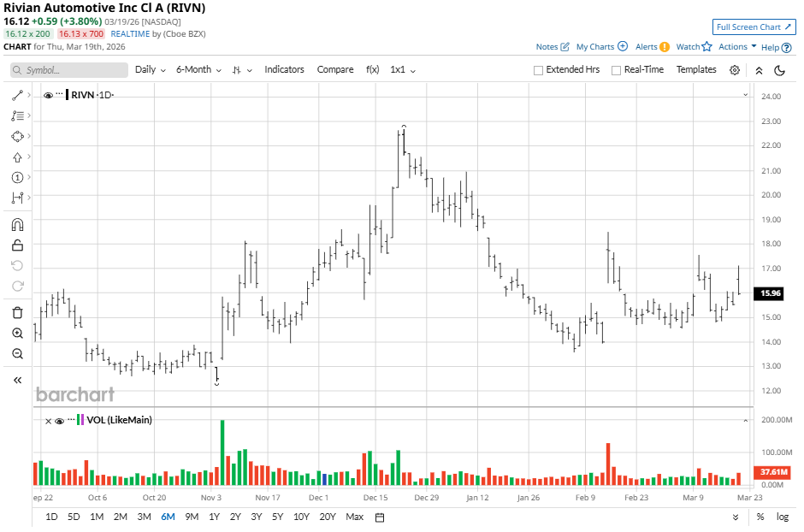
Task: Collapse main price pane chevron
Action: pos(746,95)
